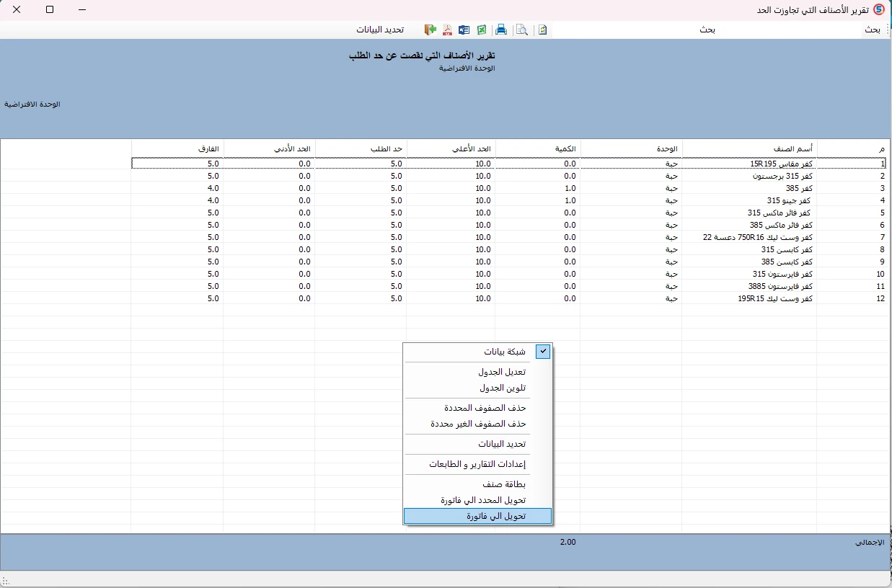
Task: Select the item 'كفر وست ليك 195R15'
Action: click(775, 298)
